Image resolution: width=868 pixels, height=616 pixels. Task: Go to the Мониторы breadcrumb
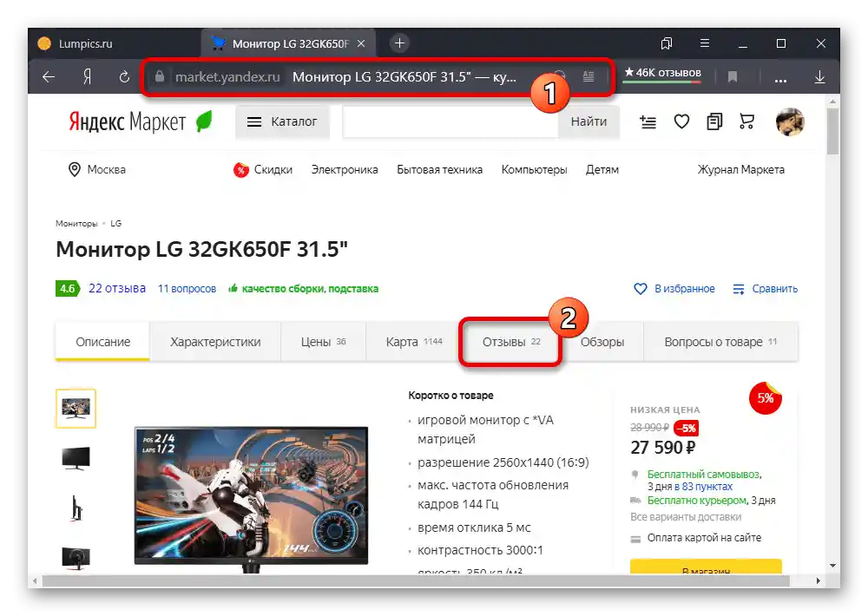point(76,224)
